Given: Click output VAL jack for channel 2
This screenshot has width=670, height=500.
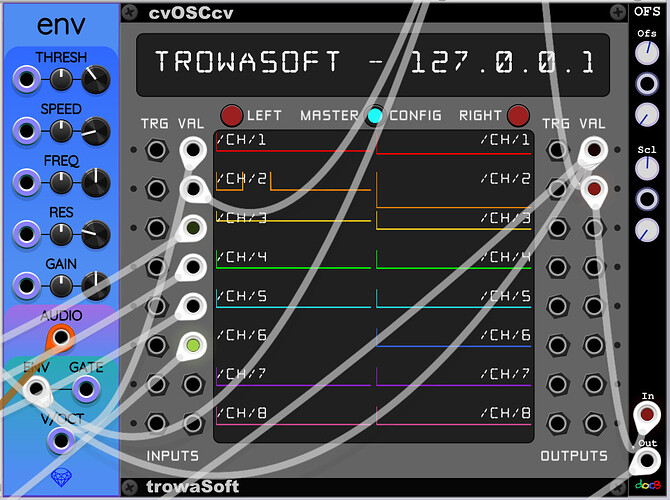Looking at the screenshot, I should tap(594, 188).
